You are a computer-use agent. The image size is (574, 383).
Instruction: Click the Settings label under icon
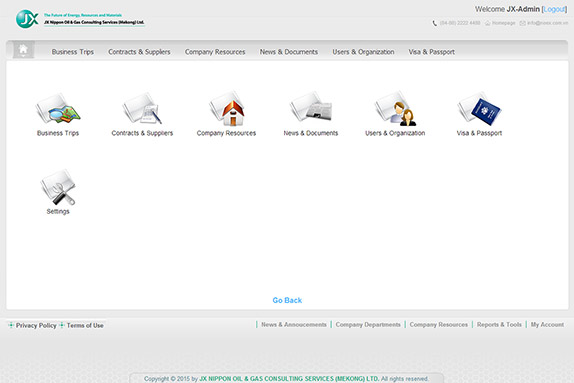pyautogui.click(x=58, y=211)
